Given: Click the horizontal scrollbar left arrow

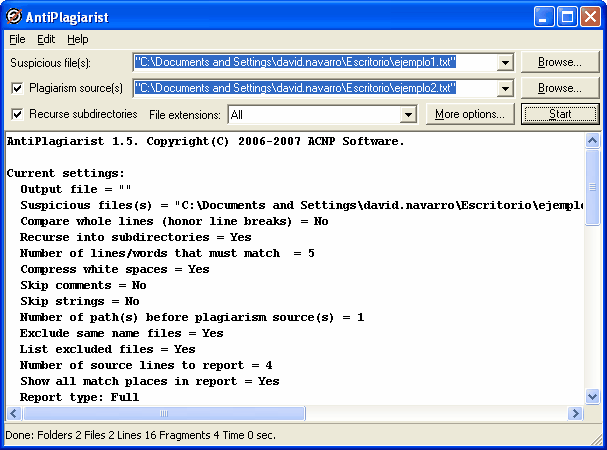Looking at the screenshot, I should [x=14, y=413].
